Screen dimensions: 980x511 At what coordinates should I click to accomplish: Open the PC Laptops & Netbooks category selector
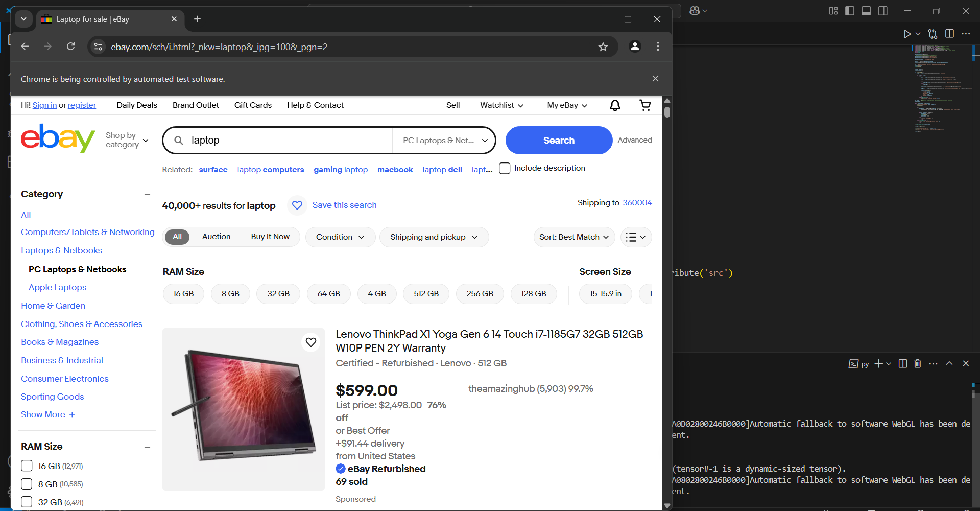pos(444,141)
